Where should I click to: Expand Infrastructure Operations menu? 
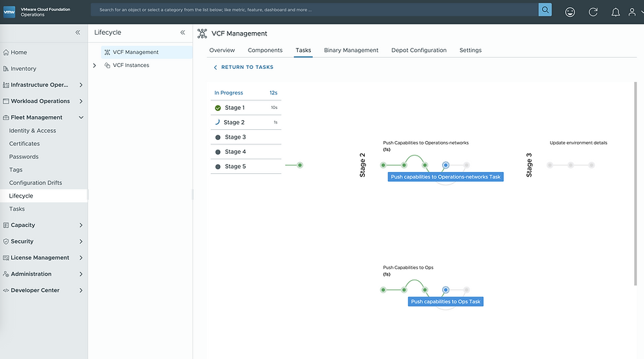(81, 85)
